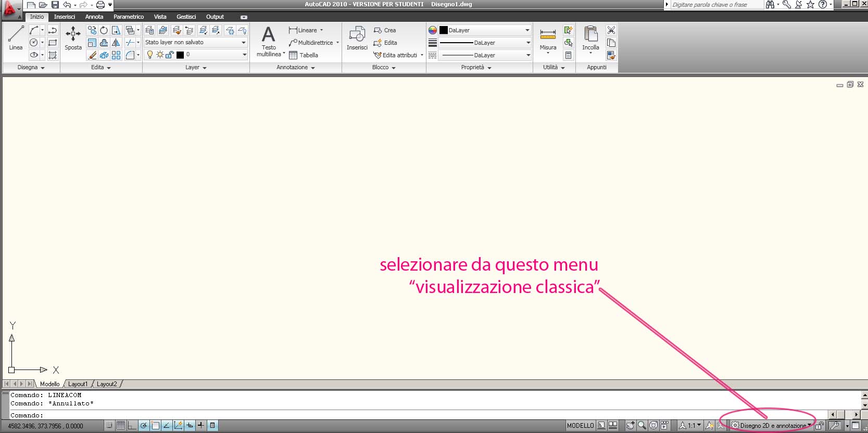
Task: Choose the Erase tool icon
Action: tap(92, 55)
